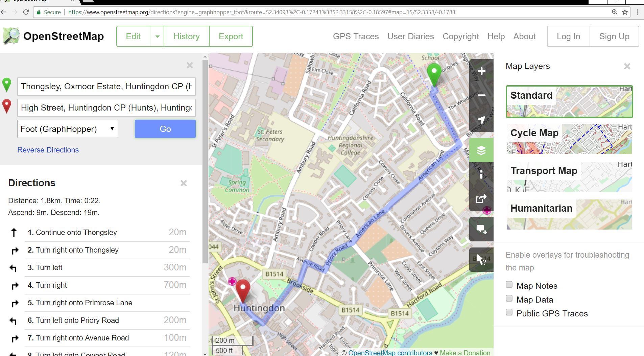
Task: Open the map key info button
Action: coord(481,174)
